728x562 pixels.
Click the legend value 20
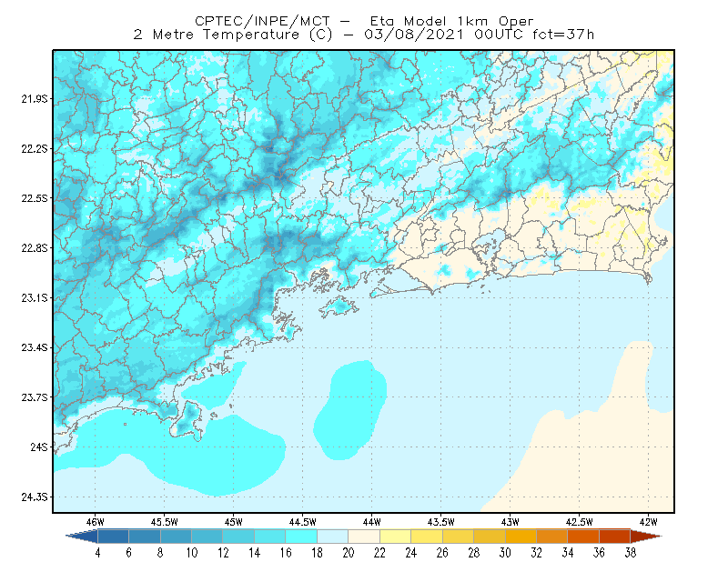349,553
